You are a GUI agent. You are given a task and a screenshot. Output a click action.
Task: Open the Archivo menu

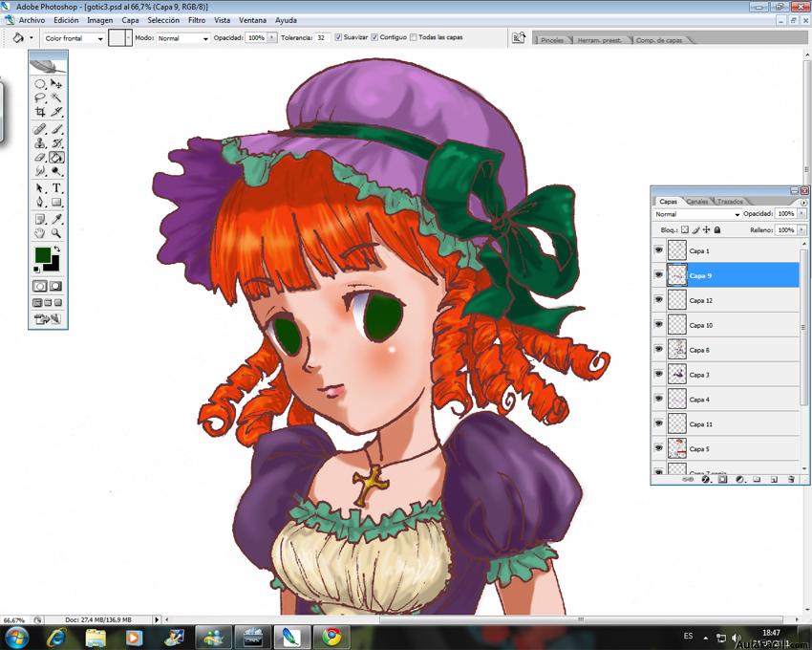tap(32, 20)
